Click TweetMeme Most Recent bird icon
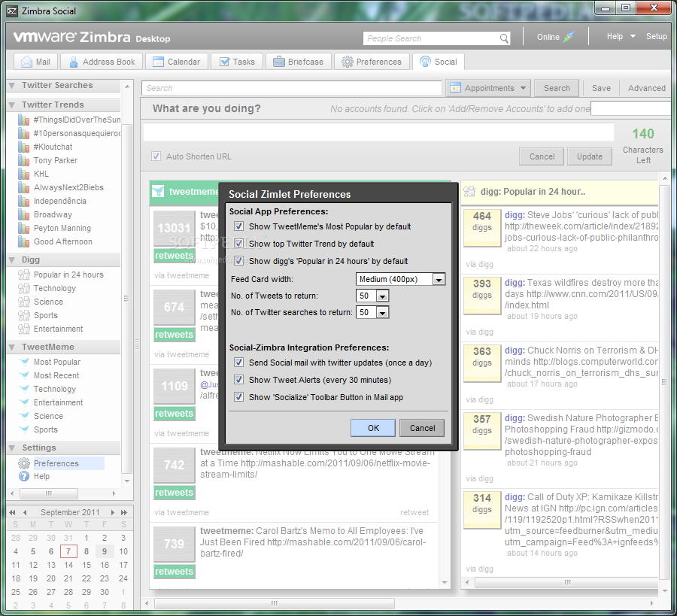Viewport: 677px width, 616px height. pyautogui.click(x=24, y=375)
